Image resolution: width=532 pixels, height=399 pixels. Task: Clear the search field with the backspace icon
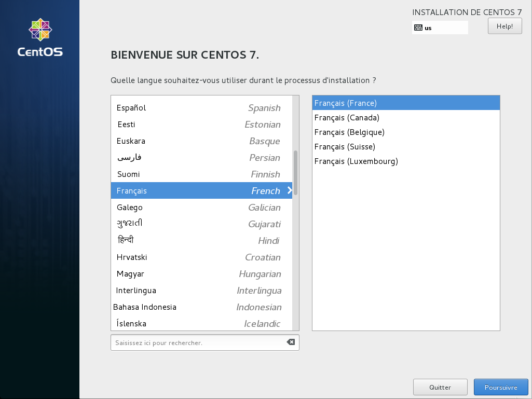pos(291,342)
